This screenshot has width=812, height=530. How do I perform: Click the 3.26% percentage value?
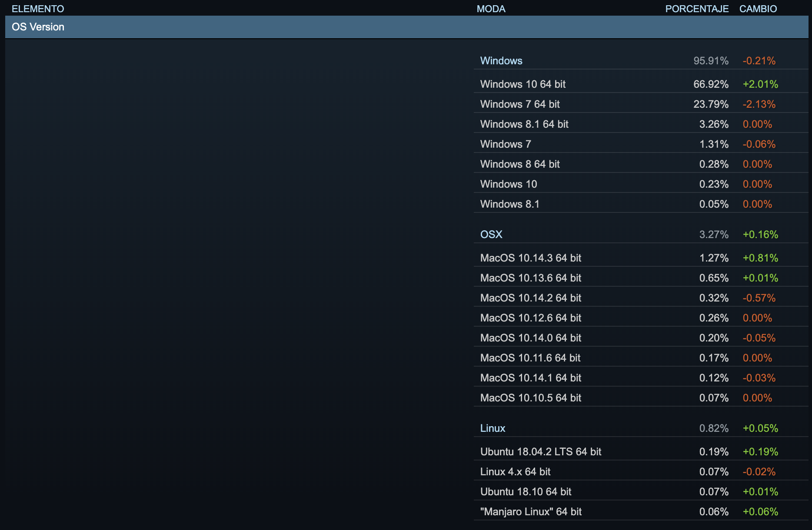(x=714, y=124)
